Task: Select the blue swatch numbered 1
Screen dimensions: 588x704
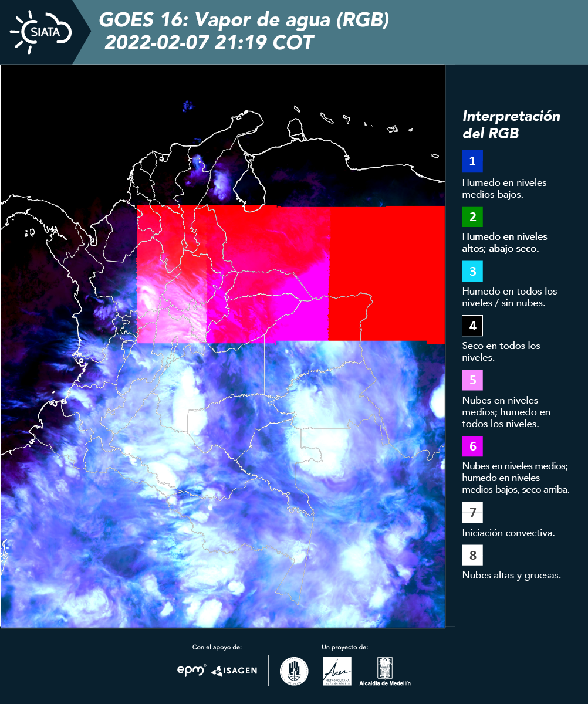Action: coord(472,161)
